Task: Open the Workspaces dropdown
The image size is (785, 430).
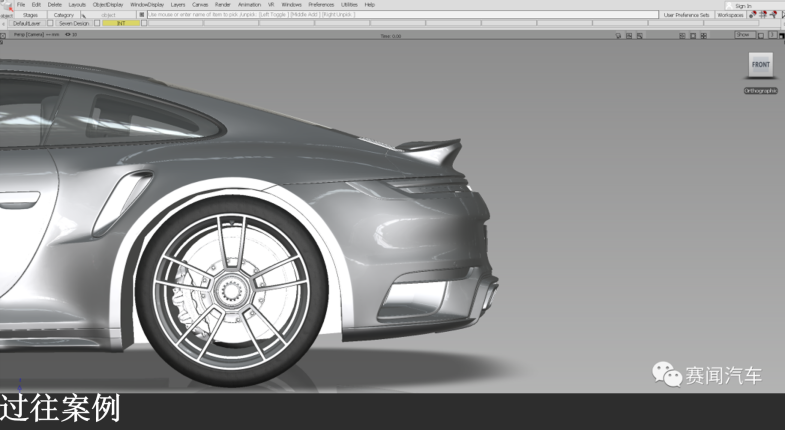Action: point(730,15)
